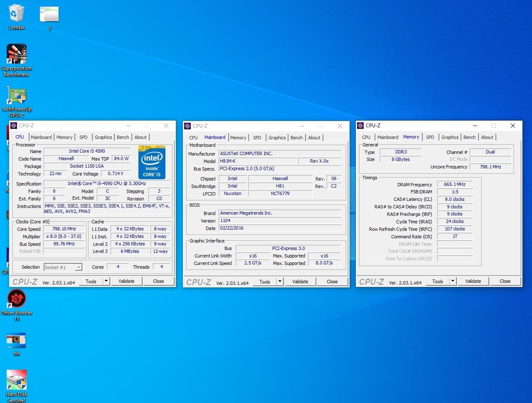Click Tools button in right CPU-Z window
The width and height of the screenshot is (532, 403).
tap(438, 281)
